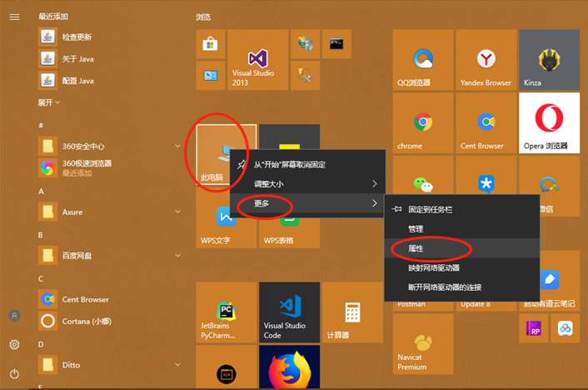Launch Opera 浏览器 tile
This screenshot has height=390, width=588.
click(549, 122)
